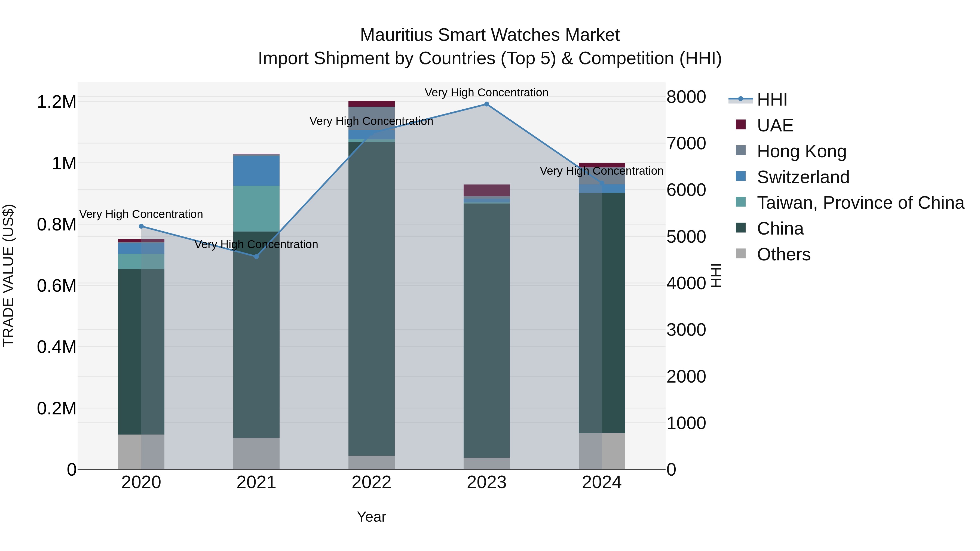The width and height of the screenshot is (980, 551).
Task: Select the Switzerland bar segment for 2021
Action: coord(256,171)
